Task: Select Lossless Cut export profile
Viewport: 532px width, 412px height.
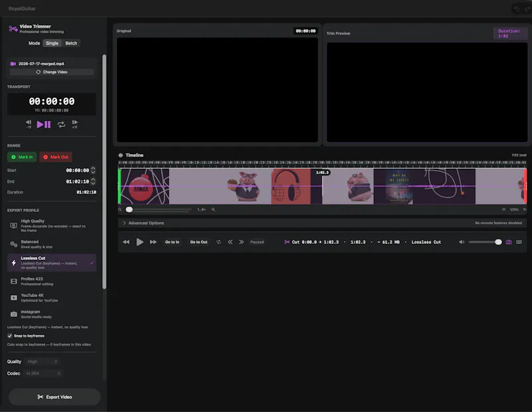Action: pos(52,262)
